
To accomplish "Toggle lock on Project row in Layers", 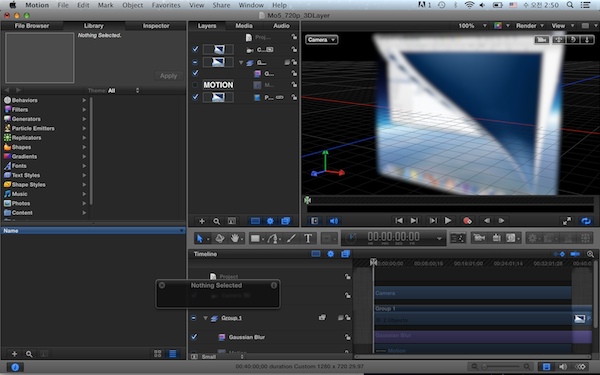I will click(x=294, y=37).
